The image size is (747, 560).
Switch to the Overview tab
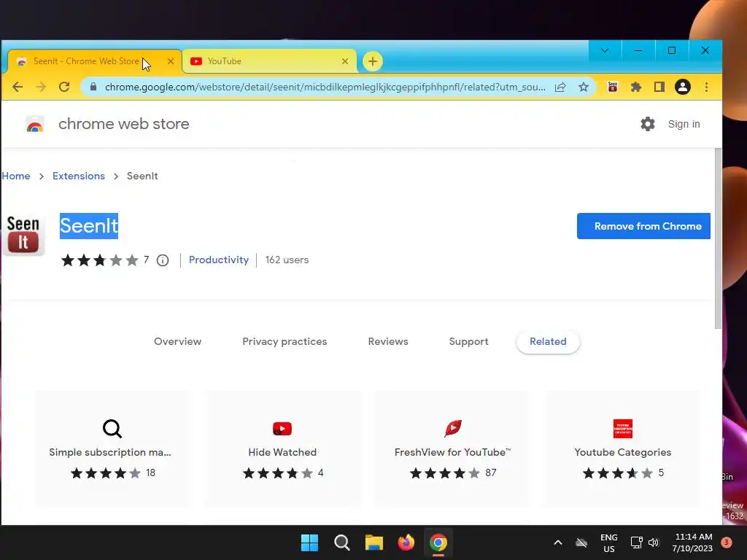point(178,341)
